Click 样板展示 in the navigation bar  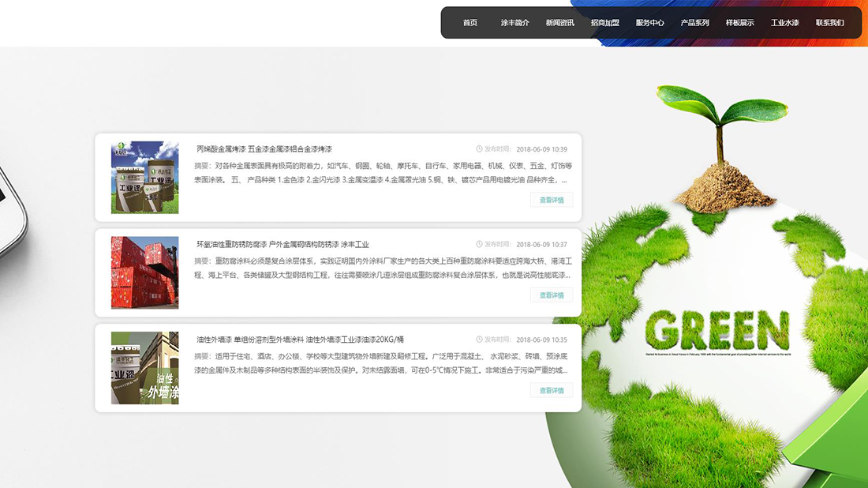click(x=739, y=23)
